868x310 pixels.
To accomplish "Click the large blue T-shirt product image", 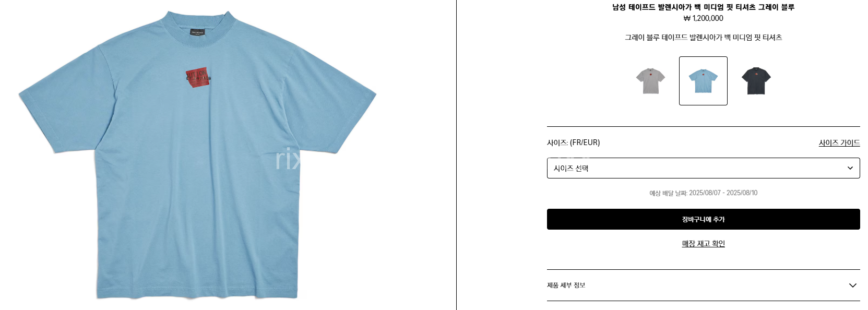I will tap(197, 155).
